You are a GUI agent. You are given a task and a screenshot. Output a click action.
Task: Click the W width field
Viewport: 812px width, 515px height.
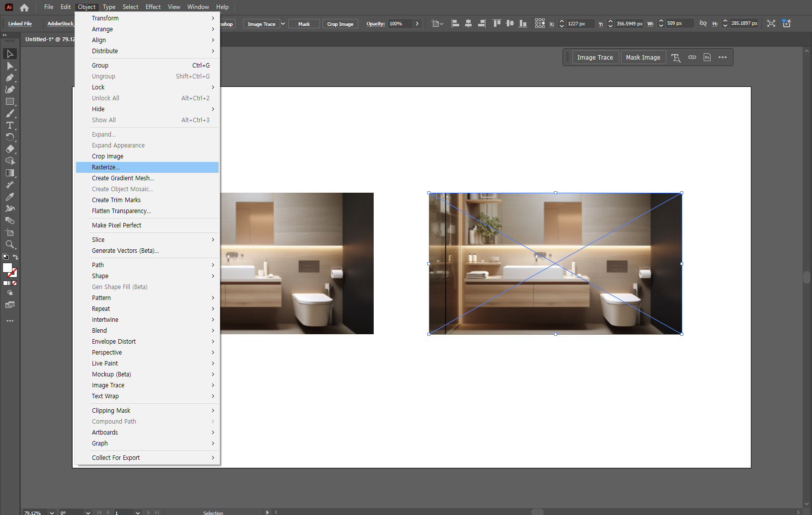coord(680,23)
